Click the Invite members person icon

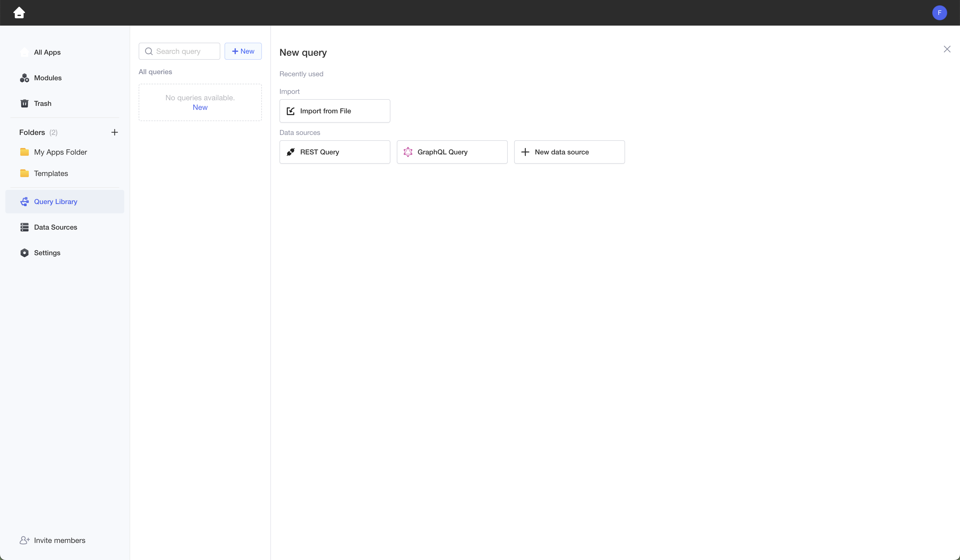click(x=24, y=541)
